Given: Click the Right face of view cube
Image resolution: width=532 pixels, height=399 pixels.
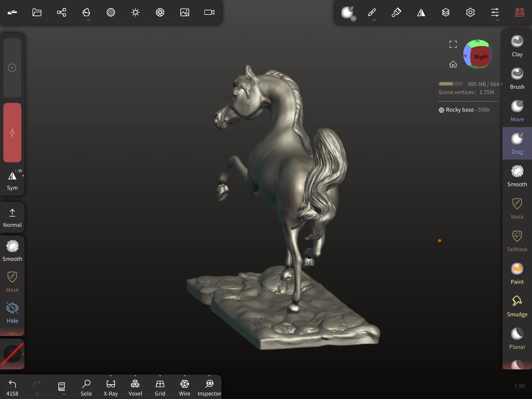Looking at the screenshot, I should (481, 57).
